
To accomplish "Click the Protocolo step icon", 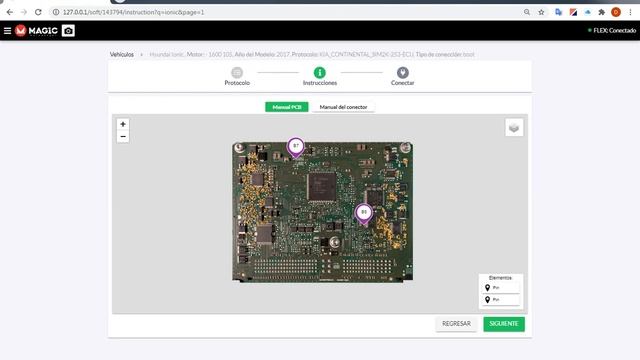I will (x=237, y=73).
